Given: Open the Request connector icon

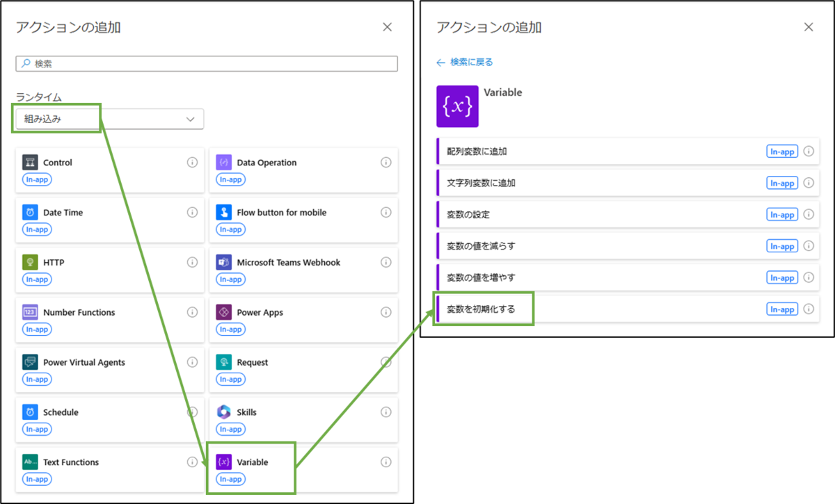Looking at the screenshot, I should (x=223, y=363).
